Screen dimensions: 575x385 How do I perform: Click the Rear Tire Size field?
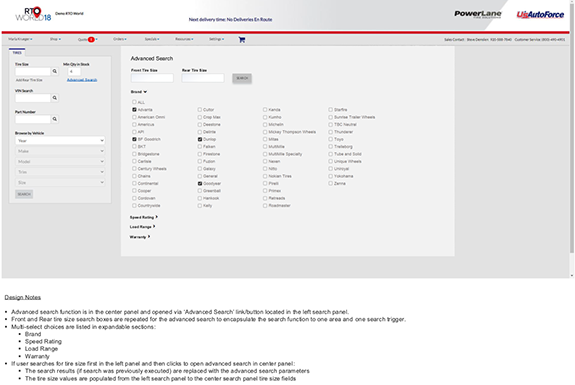203,78
